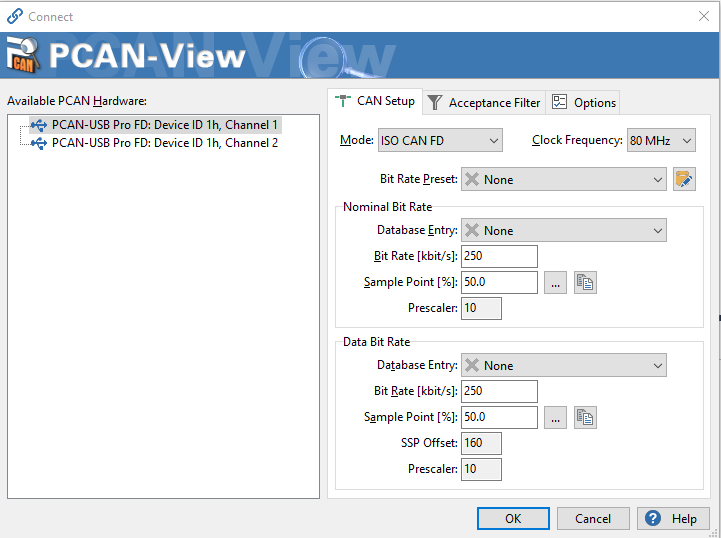Screen dimensions: 721x538
Task: Expand the Data Bit Rate Database Entry dropdown
Action: tap(564, 365)
